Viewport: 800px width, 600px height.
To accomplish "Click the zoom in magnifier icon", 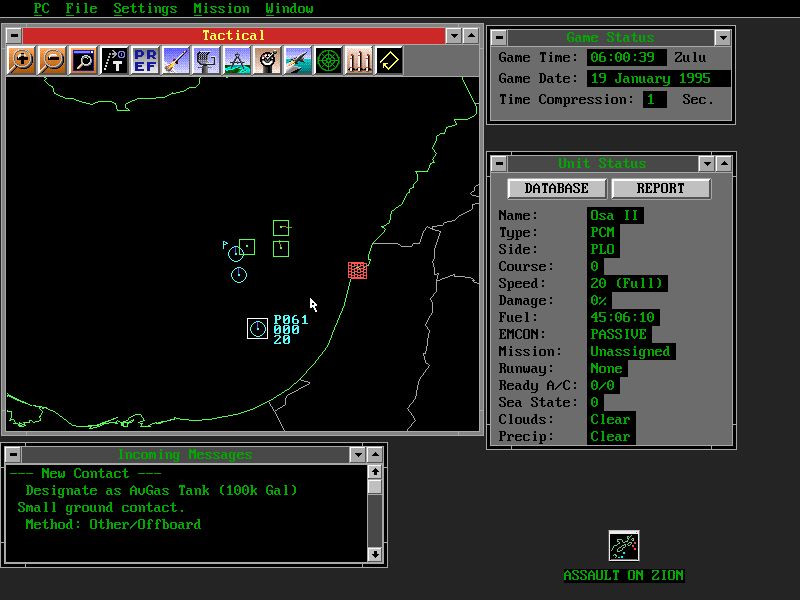I will [x=21, y=61].
